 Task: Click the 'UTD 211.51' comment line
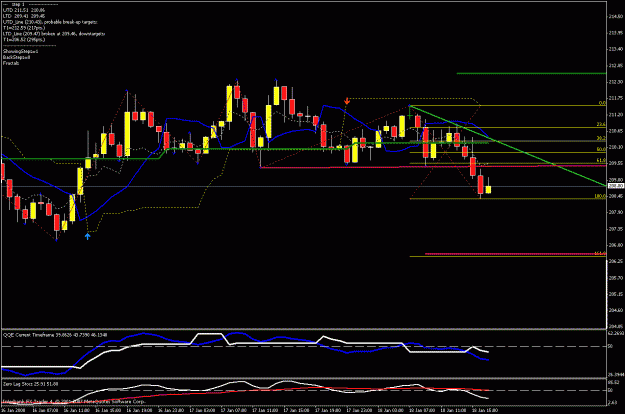pyautogui.click(x=24, y=10)
